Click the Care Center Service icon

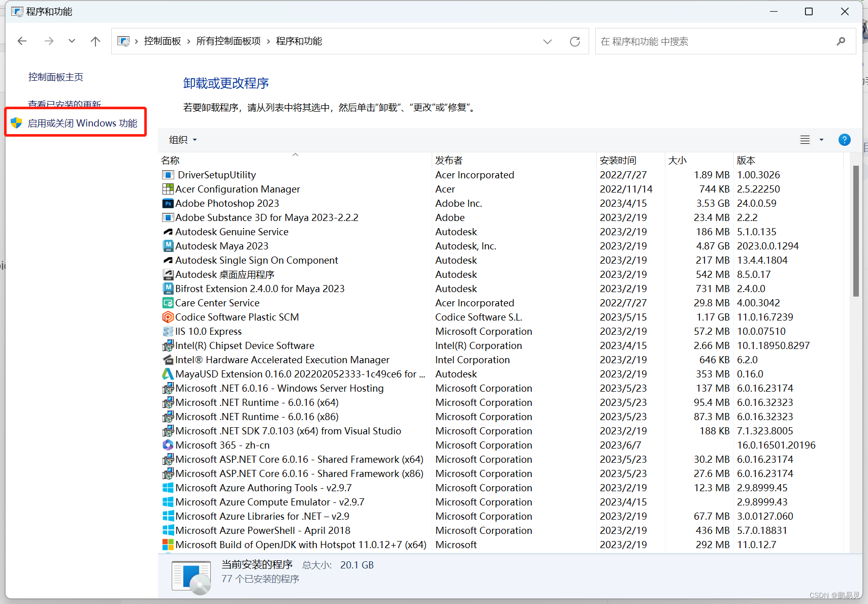click(x=168, y=303)
